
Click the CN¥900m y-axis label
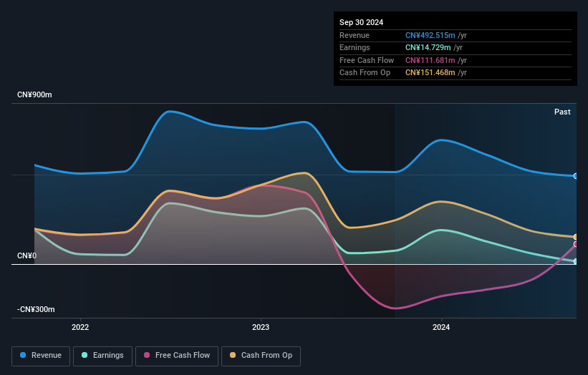tap(34, 94)
